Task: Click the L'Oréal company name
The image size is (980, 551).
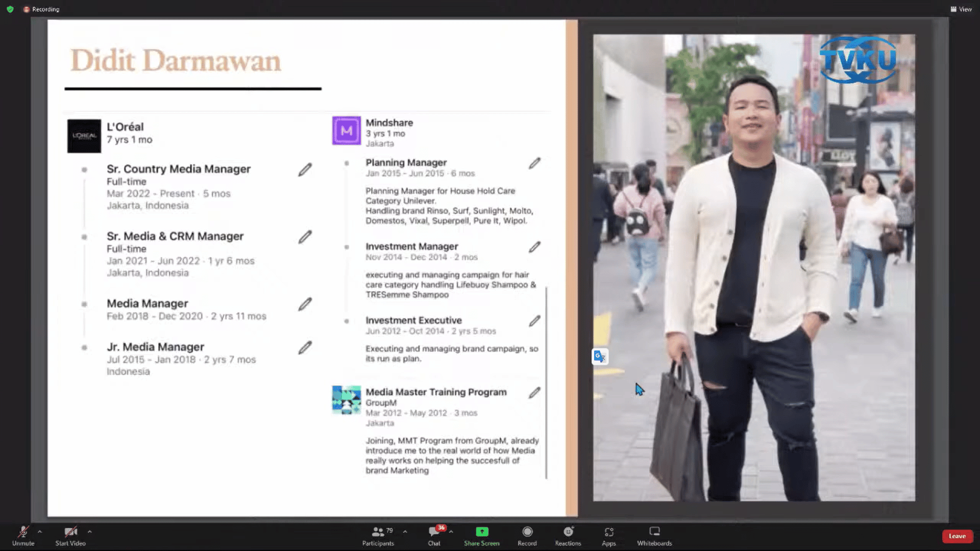Action: click(x=125, y=127)
